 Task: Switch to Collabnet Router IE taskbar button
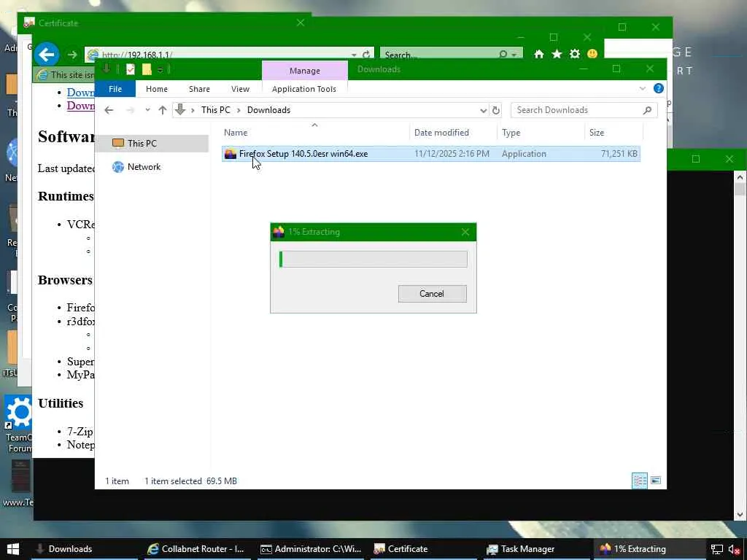(198, 549)
